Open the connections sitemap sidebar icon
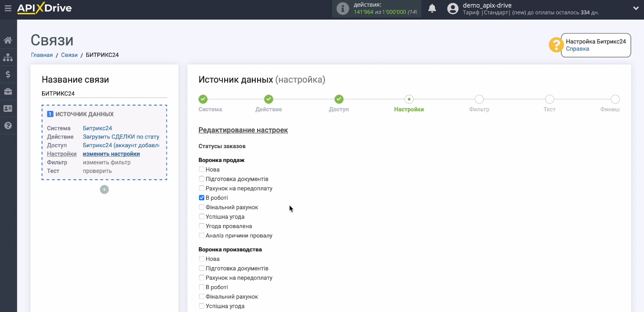Image resolution: width=644 pixels, height=312 pixels. [x=8, y=57]
